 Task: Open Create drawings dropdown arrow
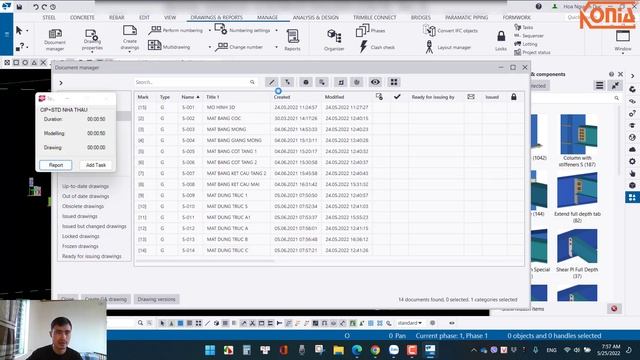(130, 52)
